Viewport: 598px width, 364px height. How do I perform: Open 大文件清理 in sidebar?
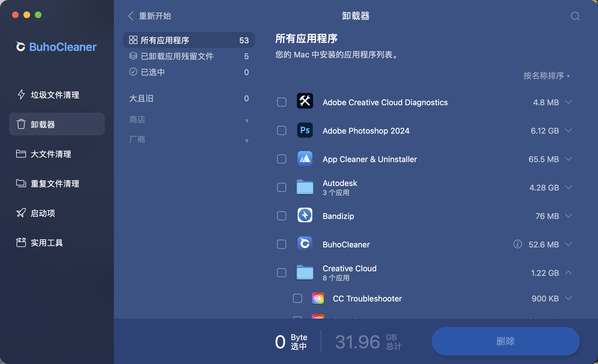[57, 154]
